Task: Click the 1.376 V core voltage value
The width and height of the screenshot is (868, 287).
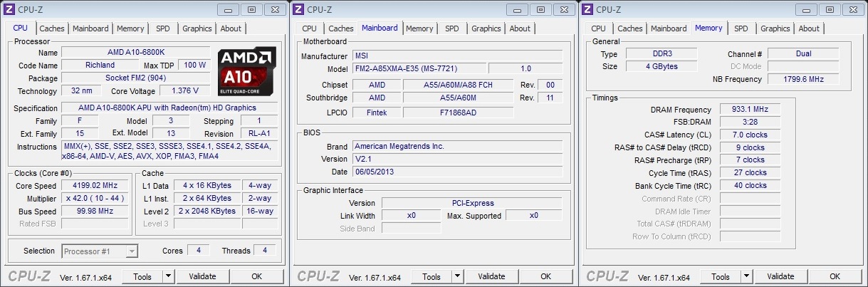Action: [185, 91]
